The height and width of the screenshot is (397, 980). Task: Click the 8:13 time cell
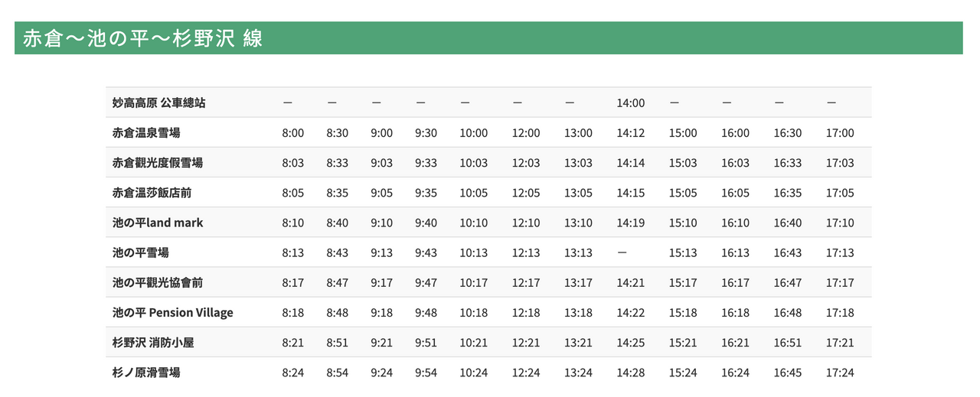(292, 252)
